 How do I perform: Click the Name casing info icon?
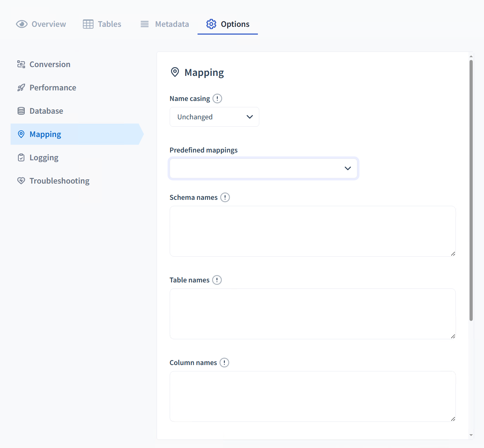pyautogui.click(x=217, y=98)
